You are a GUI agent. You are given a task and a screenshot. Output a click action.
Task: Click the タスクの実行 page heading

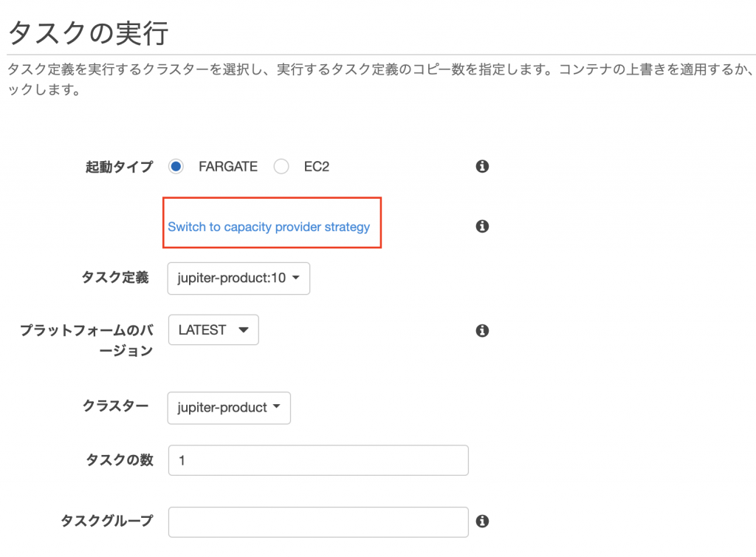(x=89, y=33)
